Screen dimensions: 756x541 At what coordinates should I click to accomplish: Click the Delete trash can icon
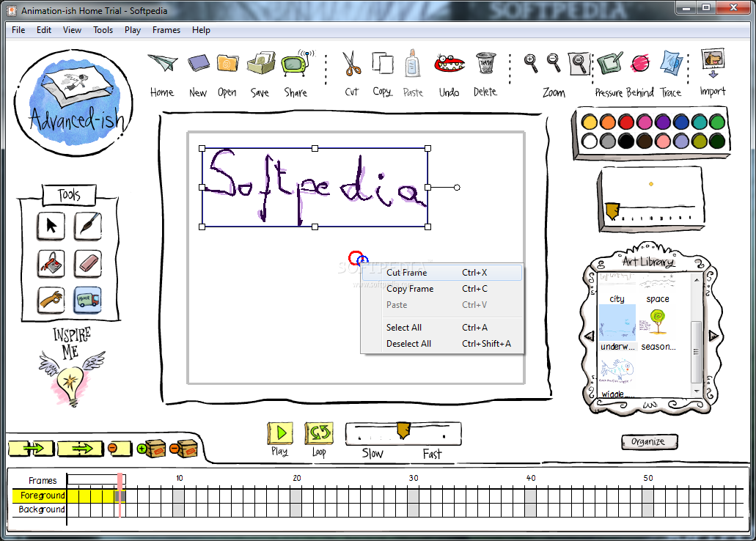[x=485, y=63]
